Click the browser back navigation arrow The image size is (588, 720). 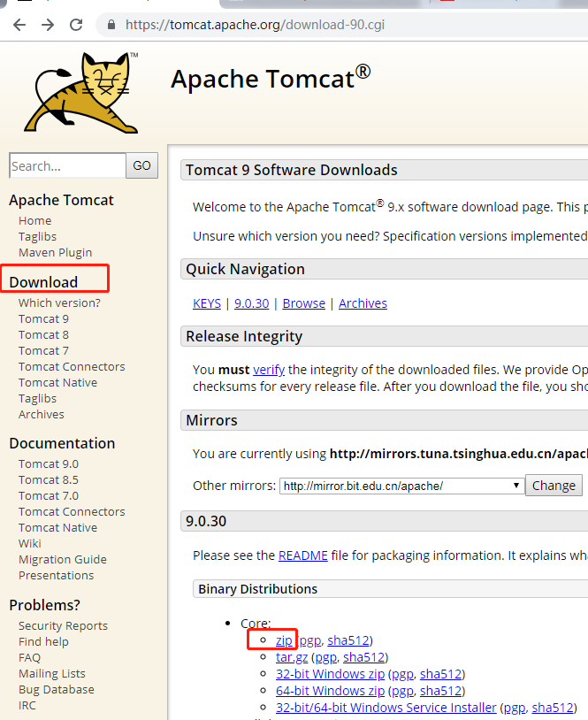pyautogui.click(x=19, y=25)
